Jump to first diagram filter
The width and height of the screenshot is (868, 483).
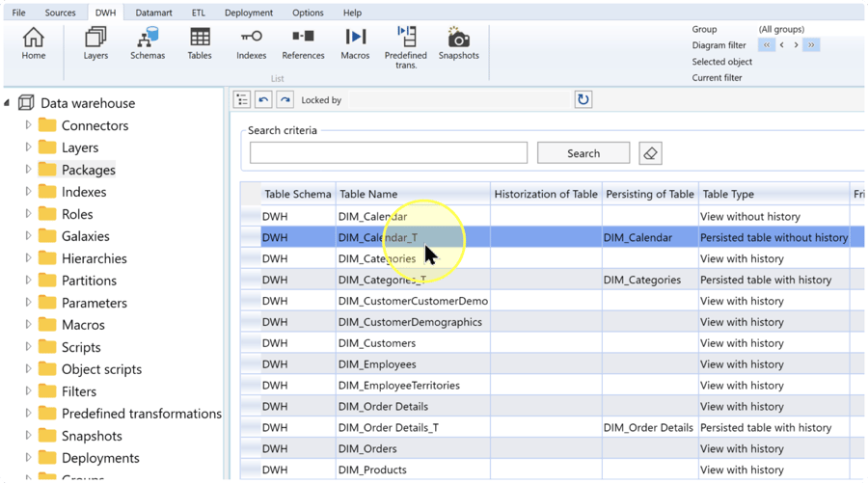point(767,44)
